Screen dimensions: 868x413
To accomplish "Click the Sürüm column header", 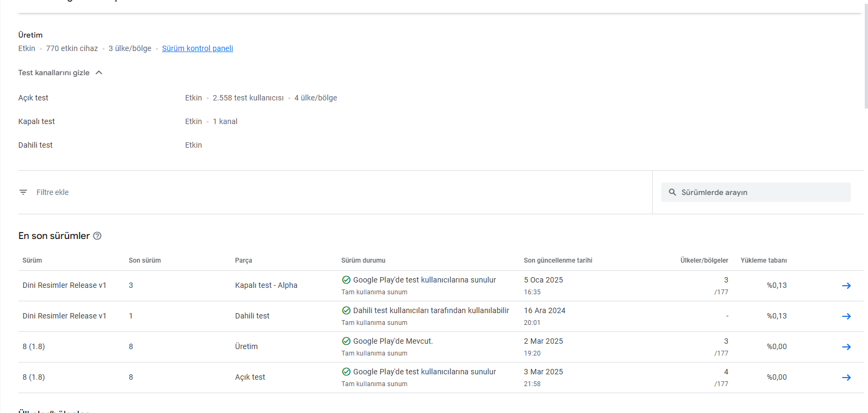I will point(32,260).
